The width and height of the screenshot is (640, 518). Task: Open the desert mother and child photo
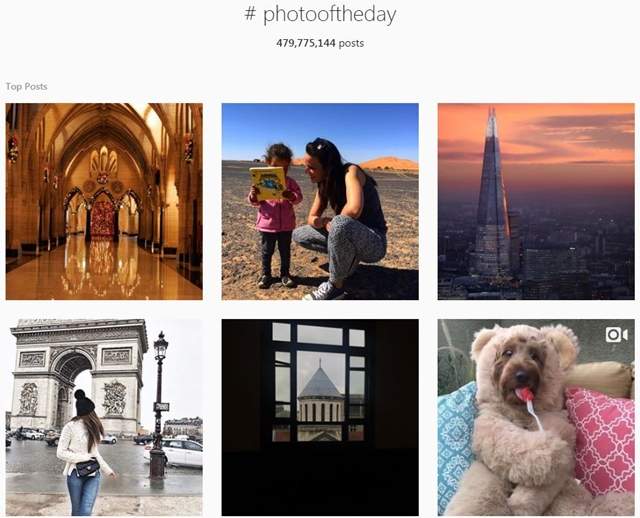pos(320,202)
